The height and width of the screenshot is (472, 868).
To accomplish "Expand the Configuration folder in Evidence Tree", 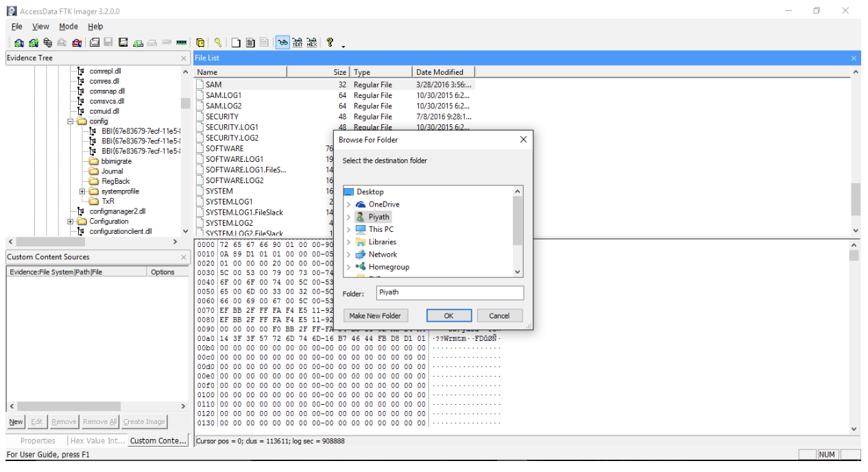I will pos(71,222).
